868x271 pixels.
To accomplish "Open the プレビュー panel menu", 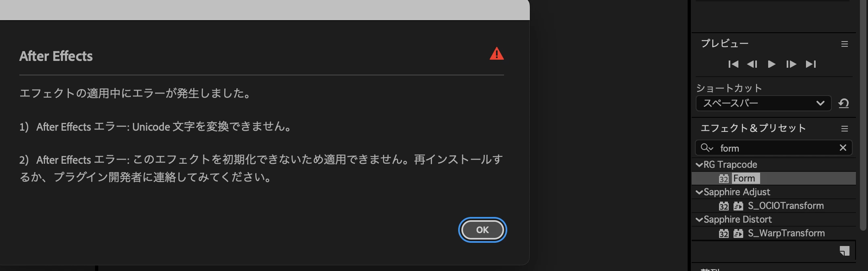I will [x=845, y=44].
